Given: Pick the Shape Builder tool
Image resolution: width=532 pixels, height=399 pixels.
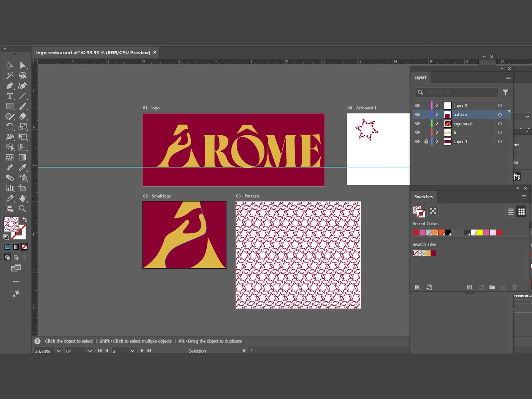Looking at the screenshot, I should coord(10,147).
